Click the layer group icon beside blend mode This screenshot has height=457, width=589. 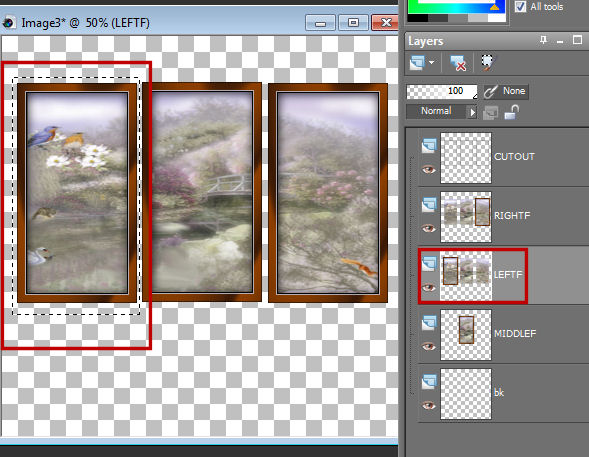[490, 112]
